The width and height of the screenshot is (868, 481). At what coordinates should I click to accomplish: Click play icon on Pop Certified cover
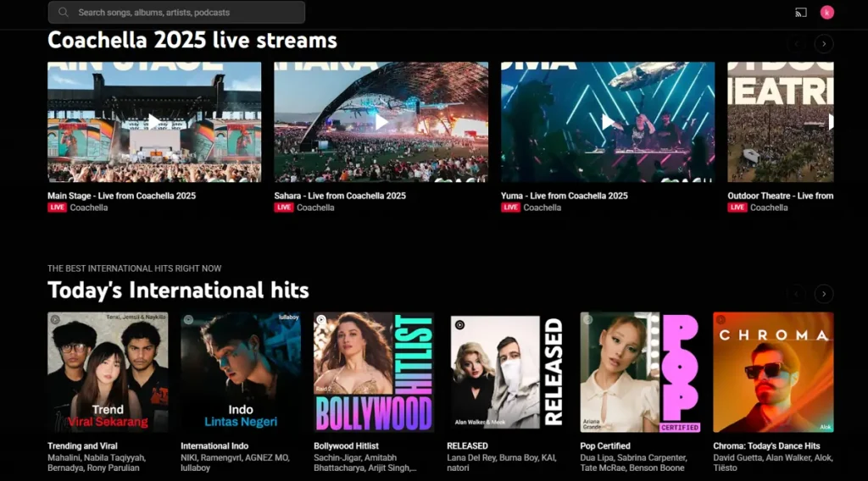588,319
